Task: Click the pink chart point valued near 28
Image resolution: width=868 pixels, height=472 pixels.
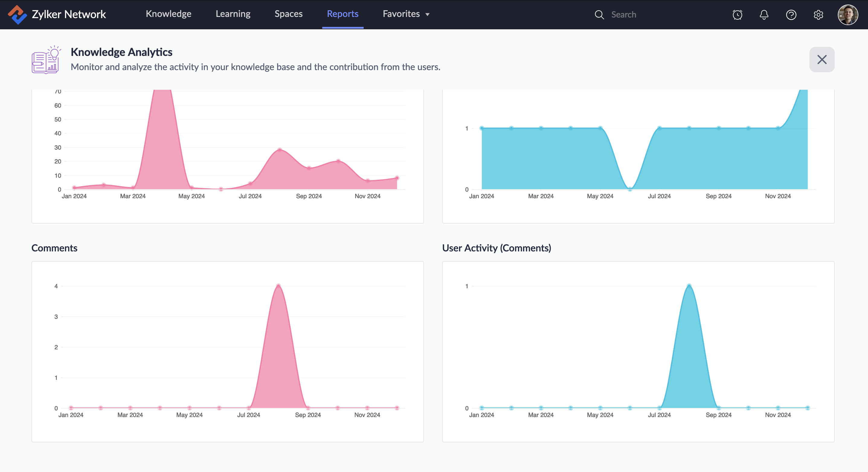Action: pyautogui.click(x=280, y=150)
